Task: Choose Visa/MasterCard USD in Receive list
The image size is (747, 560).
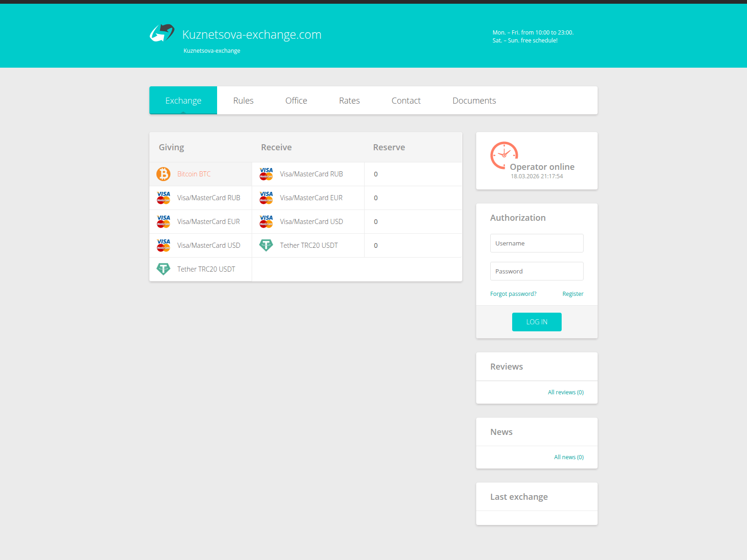Action: click(308, 222)
